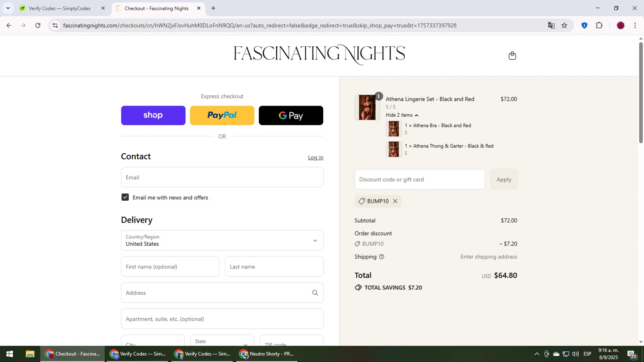Open Checkout Fascina... taskbar window
Screen dimensions: 644x362
(73, 354)
